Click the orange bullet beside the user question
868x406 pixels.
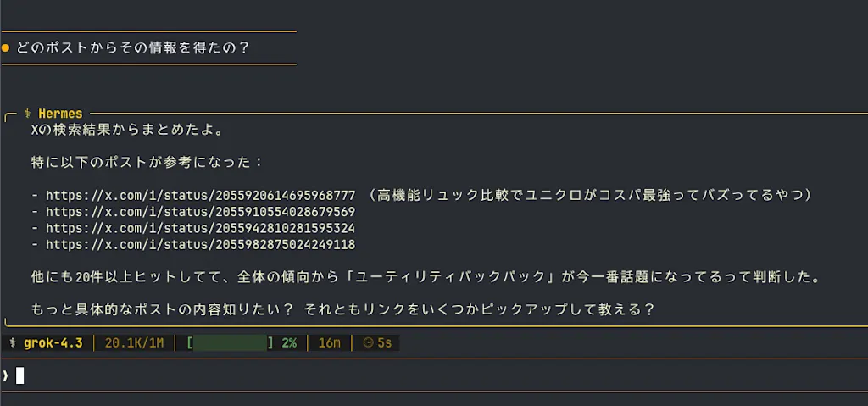pyautogui.click(x=6, y=48)
